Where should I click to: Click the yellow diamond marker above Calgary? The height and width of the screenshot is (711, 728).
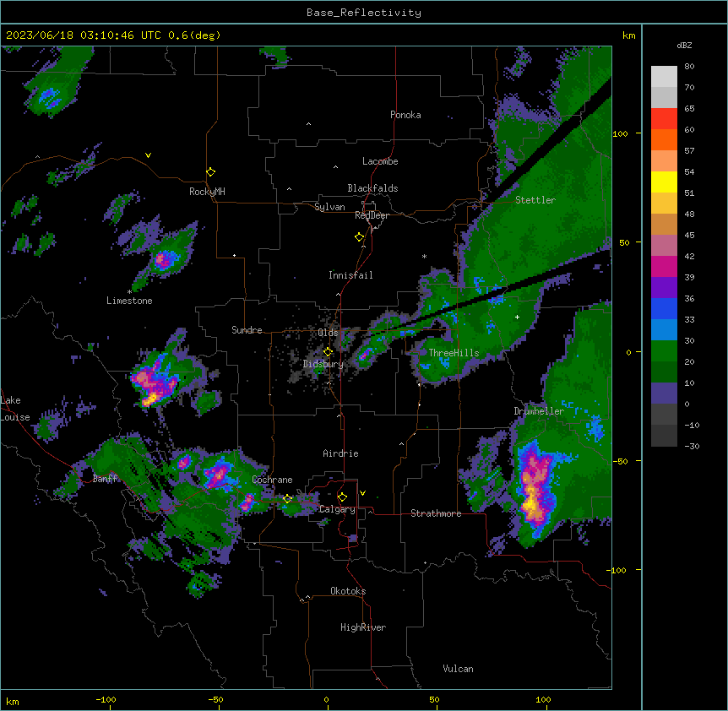[342, 497]
